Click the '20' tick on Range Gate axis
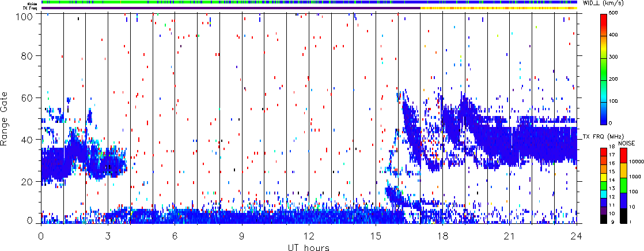644x251 pixels. (26, 181)
